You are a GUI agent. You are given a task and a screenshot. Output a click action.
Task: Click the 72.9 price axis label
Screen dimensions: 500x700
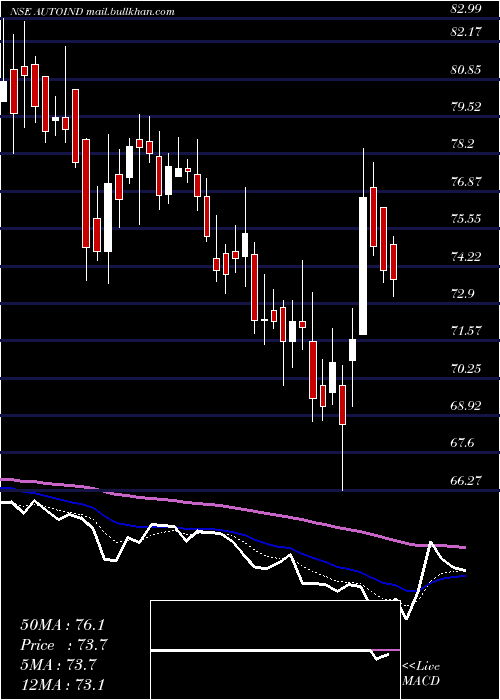[463, 294]
